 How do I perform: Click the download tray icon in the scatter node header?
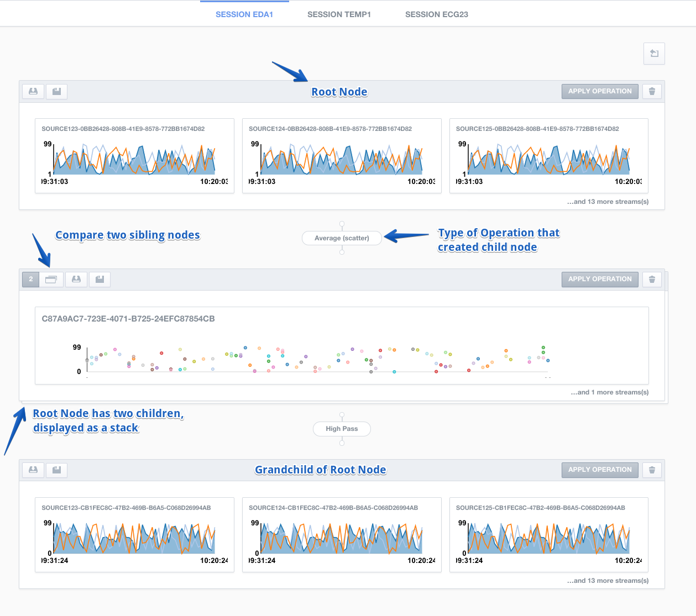(x=76, y=280)
